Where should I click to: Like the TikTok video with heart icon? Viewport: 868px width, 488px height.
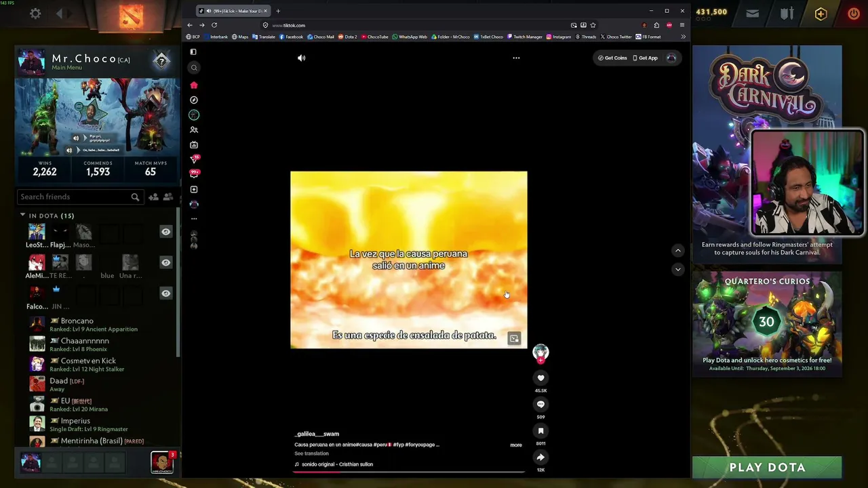[540, 378]
